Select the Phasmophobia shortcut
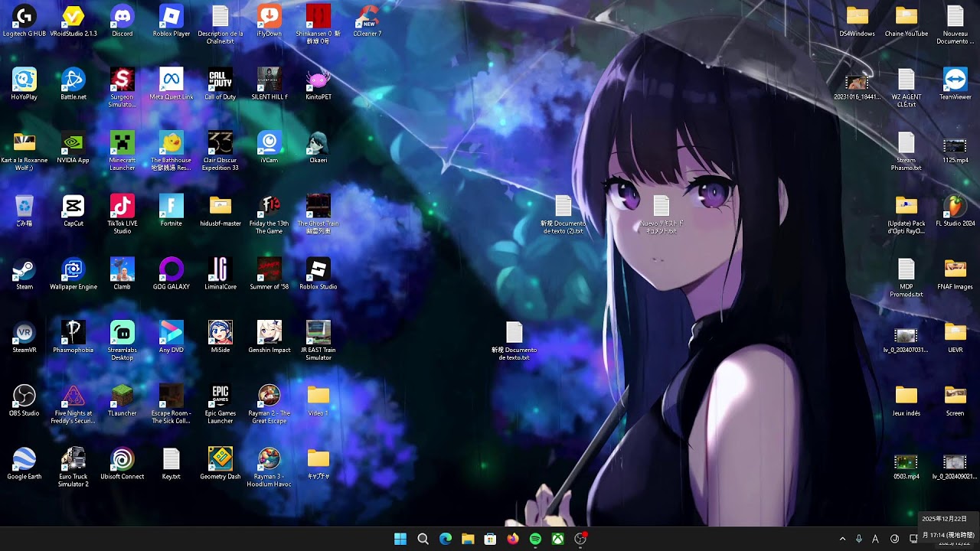Image resolution: width=980 pixels, height=551 pixels. (x=73, y=337)
